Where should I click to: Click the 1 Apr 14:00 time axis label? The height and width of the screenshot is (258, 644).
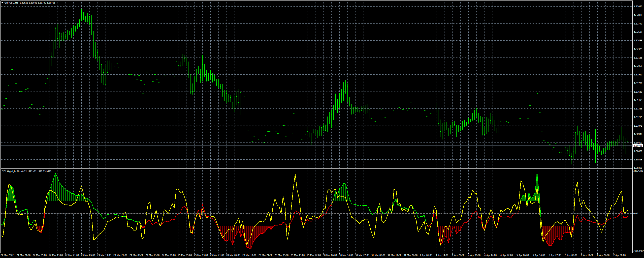click(442, 255)
